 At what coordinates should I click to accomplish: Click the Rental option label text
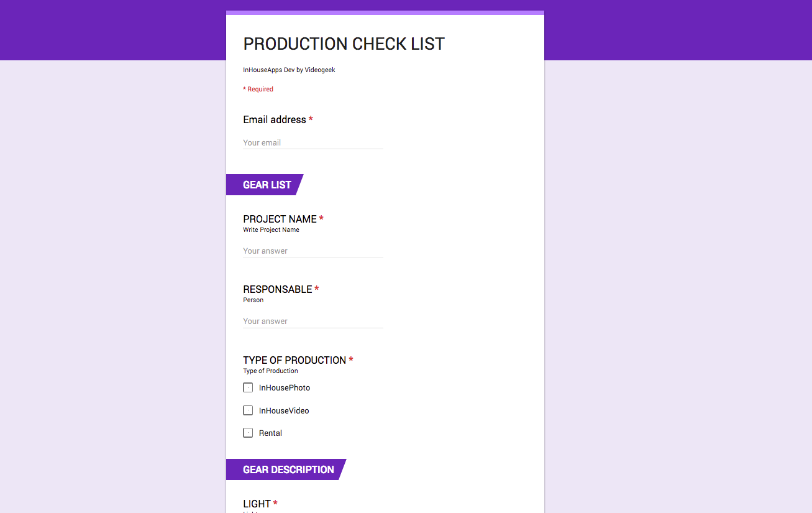click(x=270, y=433)
